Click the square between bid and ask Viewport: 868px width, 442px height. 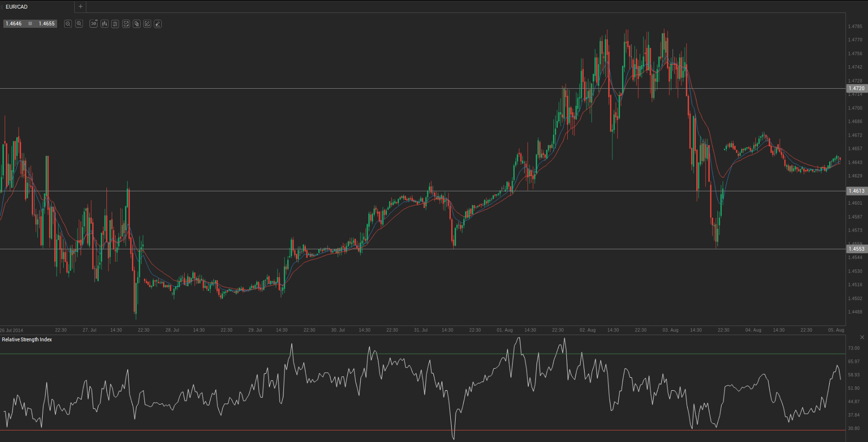click(x=30, y=23)
